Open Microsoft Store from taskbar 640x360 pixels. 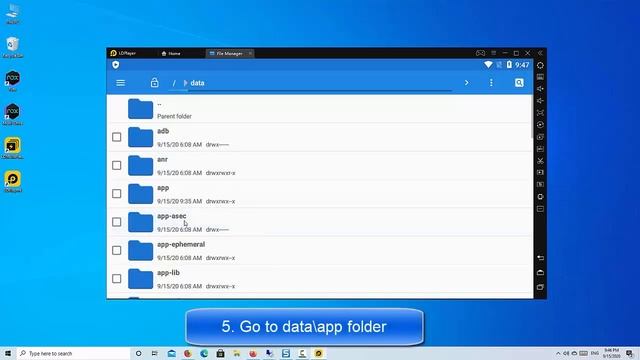click(x=220, y=353)
